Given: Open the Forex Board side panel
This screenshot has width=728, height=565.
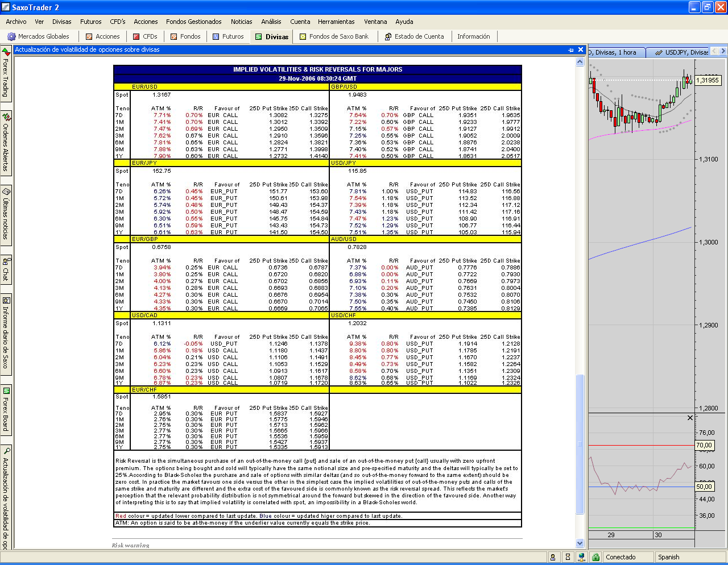Looking at the screenshot, I should point(6,409).
